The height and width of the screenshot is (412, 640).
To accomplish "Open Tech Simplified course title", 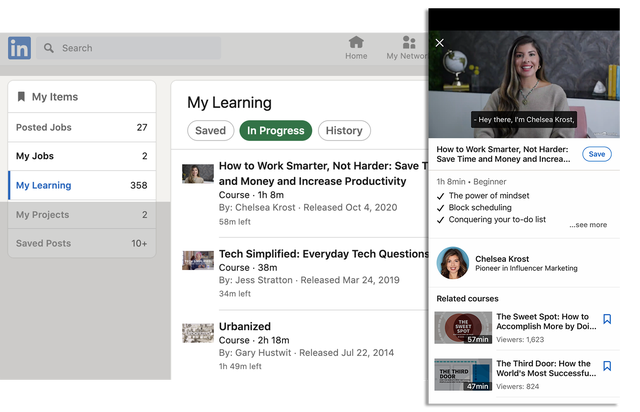I will click(323, 254).
